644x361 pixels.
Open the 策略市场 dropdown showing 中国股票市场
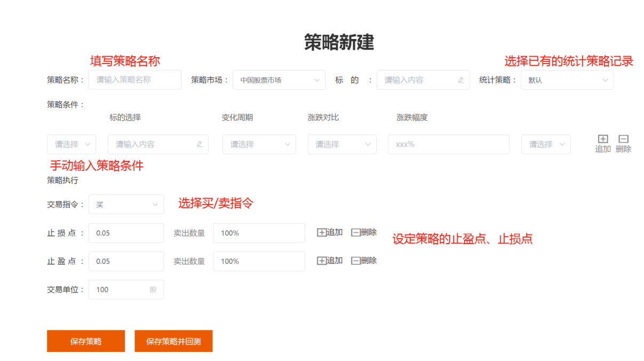(279, 80)
